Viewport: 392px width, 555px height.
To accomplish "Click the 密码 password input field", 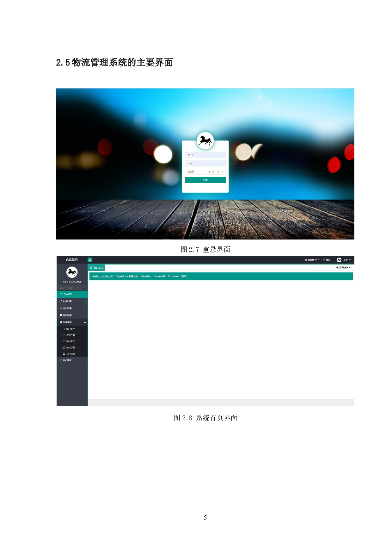I will tap(205, 163).
